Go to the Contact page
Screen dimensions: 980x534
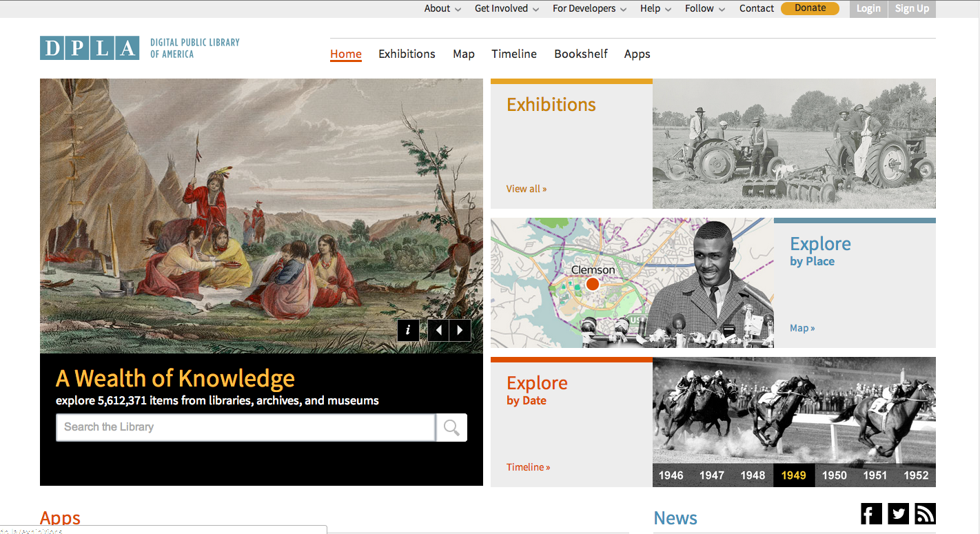point(757,8)
